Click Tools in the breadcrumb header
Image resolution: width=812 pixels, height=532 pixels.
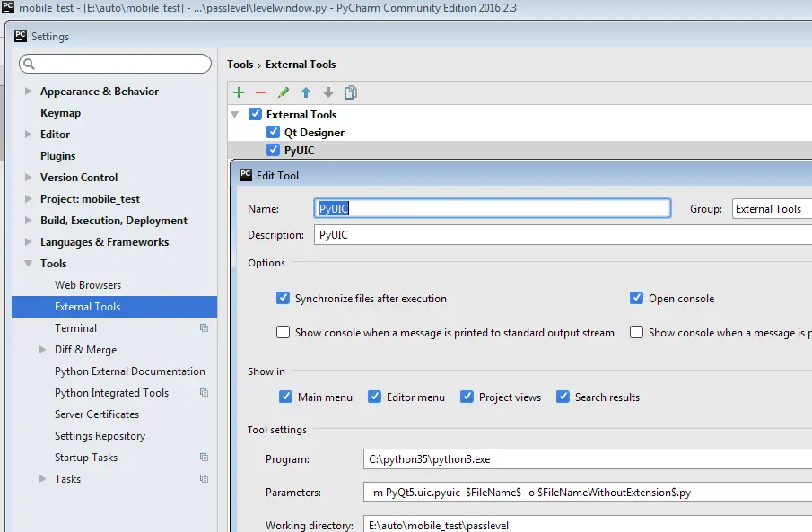click(240, 65)
